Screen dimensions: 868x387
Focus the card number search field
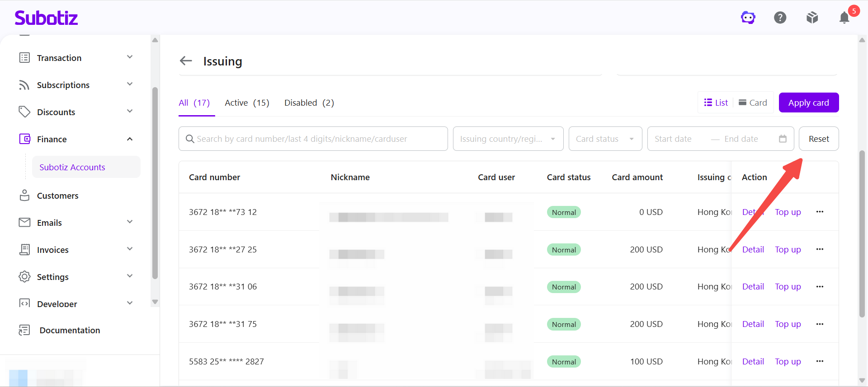[x=313, y=139]
